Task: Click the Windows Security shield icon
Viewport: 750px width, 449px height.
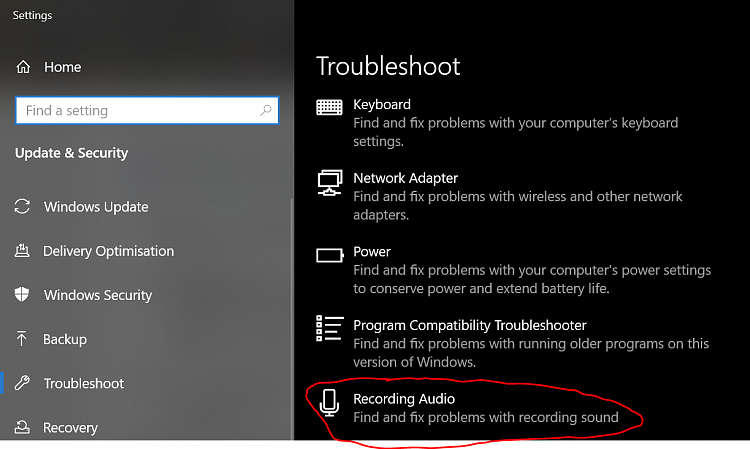Action: click(x=22, y=295)
